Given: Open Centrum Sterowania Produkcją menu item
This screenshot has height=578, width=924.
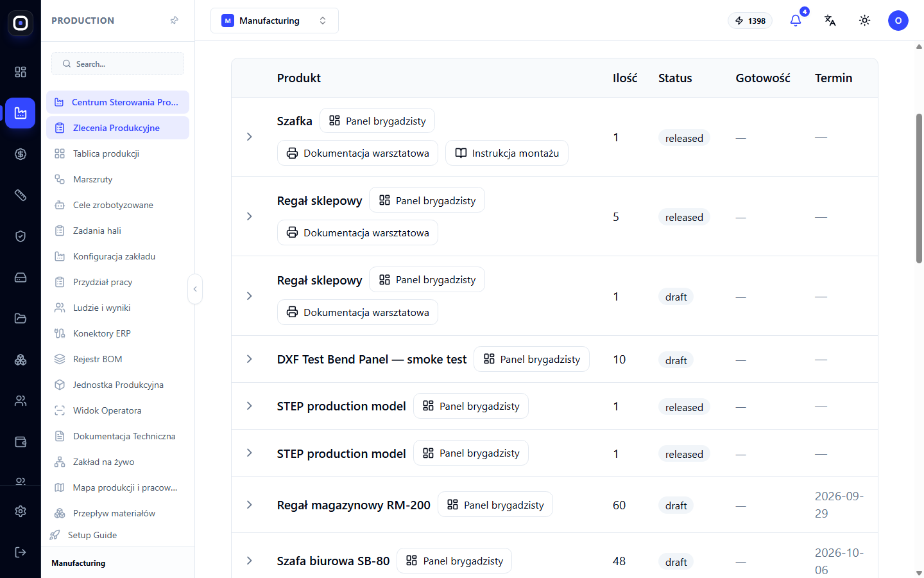Looking at the screenshot, I should (x=117, y=102).
